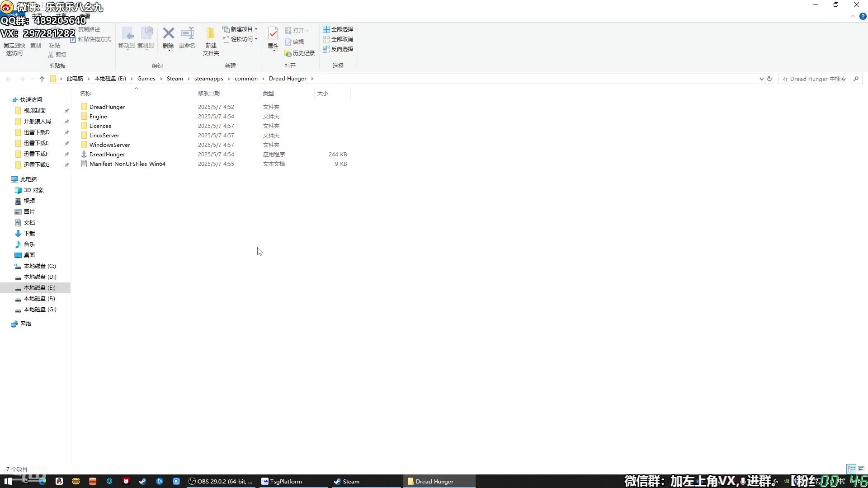Open 桌面 (Desktop) in navigation pane
Image resolution: width=868 pixels, height=488 pixels.
[29, 255]
